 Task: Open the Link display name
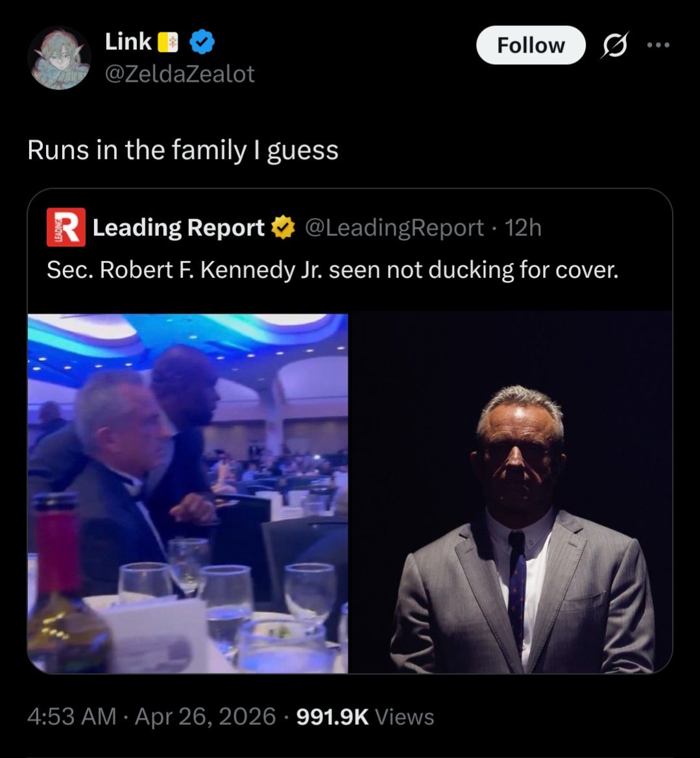tap(128, 42)
